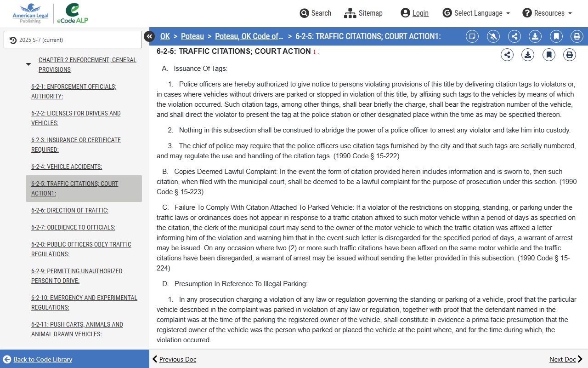588x368 pixels.
Task: Click the Login link
Action: 414,13
